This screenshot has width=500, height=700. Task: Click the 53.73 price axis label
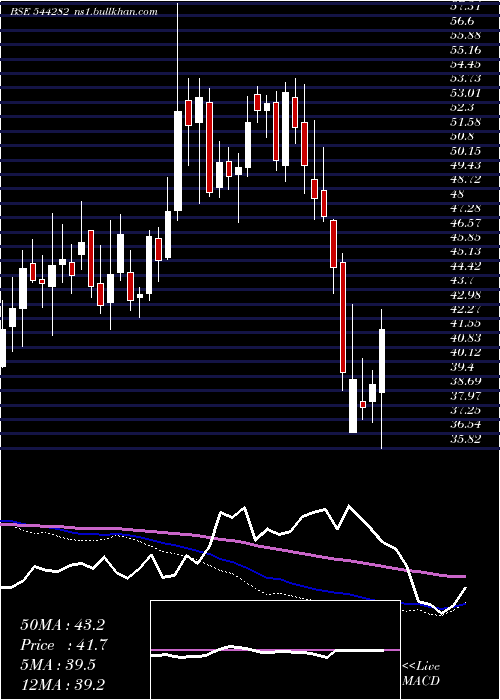click(x=465, y=79)
